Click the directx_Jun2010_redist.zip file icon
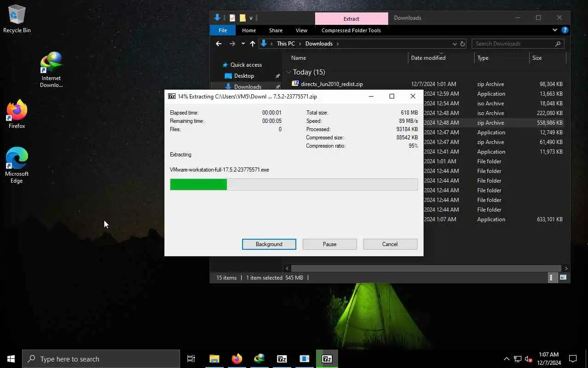 click(295, 84)
